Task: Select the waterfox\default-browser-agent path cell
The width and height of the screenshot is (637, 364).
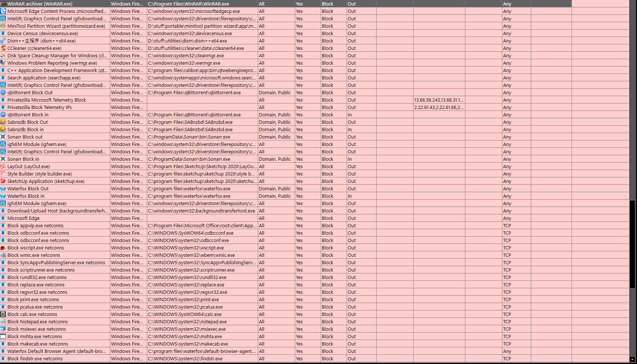Action: click(202, 351)
